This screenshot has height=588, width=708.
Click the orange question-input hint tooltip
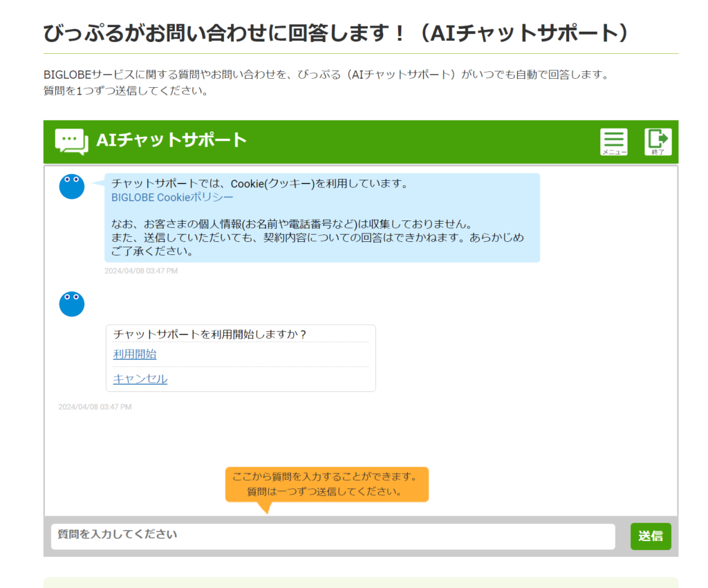pos(326,484)
